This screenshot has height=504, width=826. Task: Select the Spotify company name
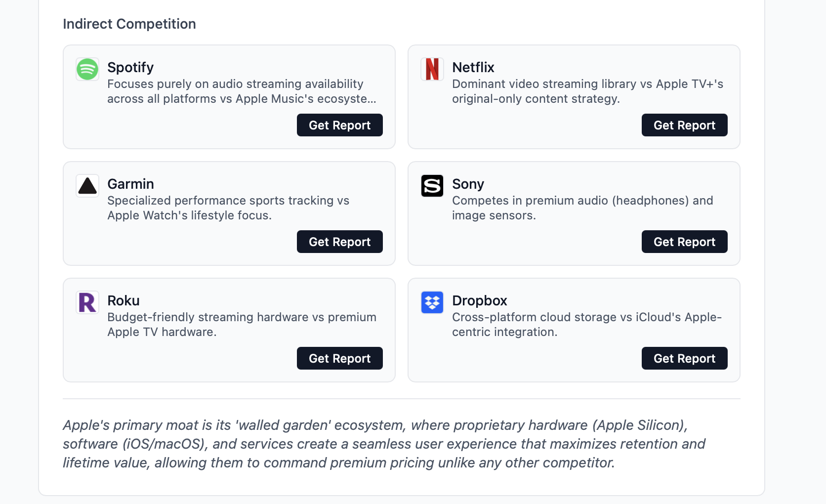pyautogui.click(x=130, y=67)
